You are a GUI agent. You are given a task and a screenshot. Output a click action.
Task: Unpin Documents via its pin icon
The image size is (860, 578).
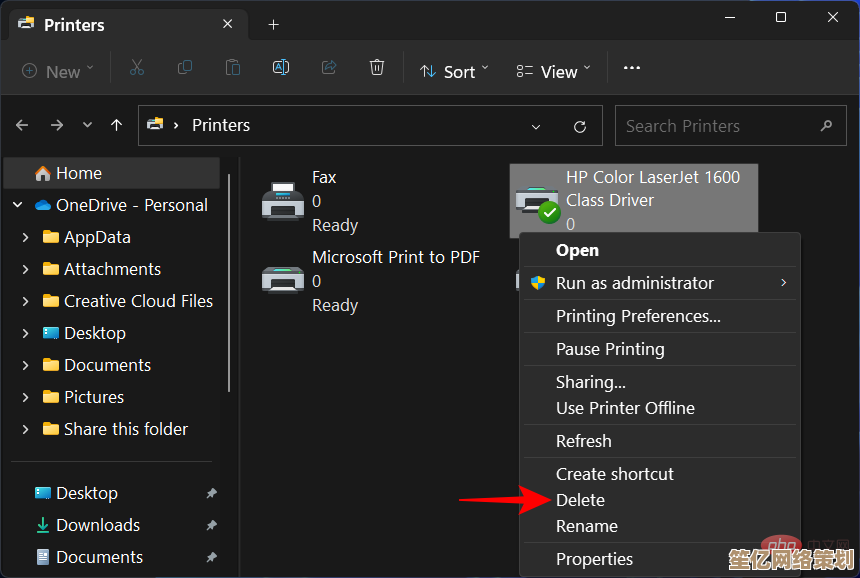[x=211, y=557]
